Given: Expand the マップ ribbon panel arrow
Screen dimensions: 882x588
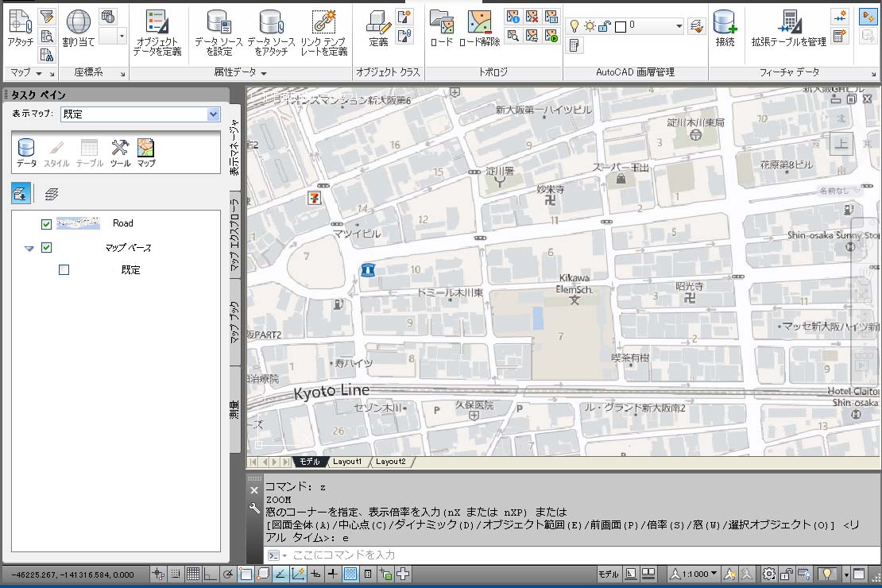Looking at the screenshot, I should tap(39, 73).
